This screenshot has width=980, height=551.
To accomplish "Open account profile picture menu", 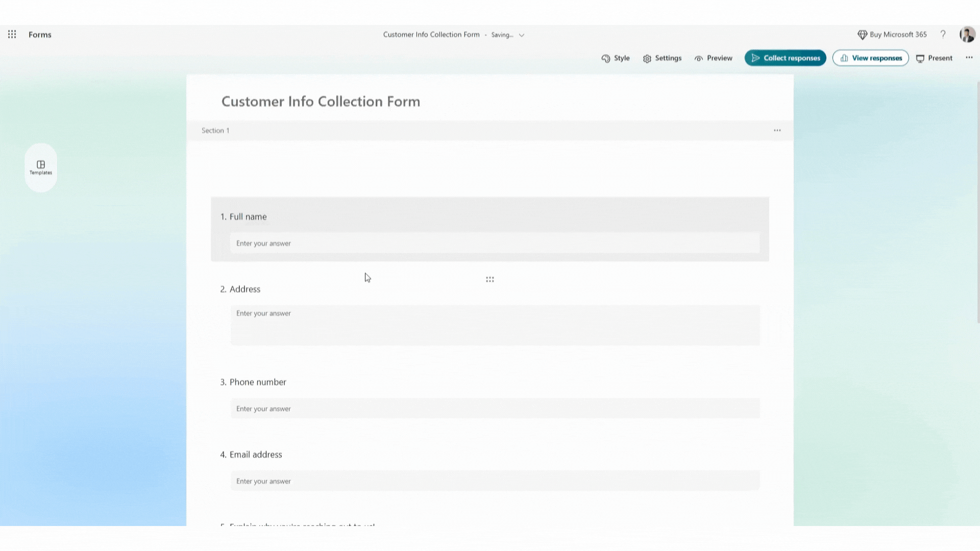I will click(x=967, y=34).
